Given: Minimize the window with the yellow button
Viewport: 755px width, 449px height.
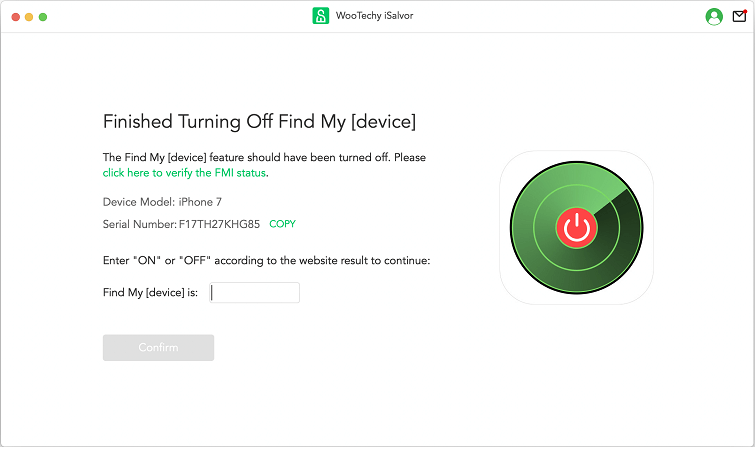Looking at the screenshot, I should point(30,18).
